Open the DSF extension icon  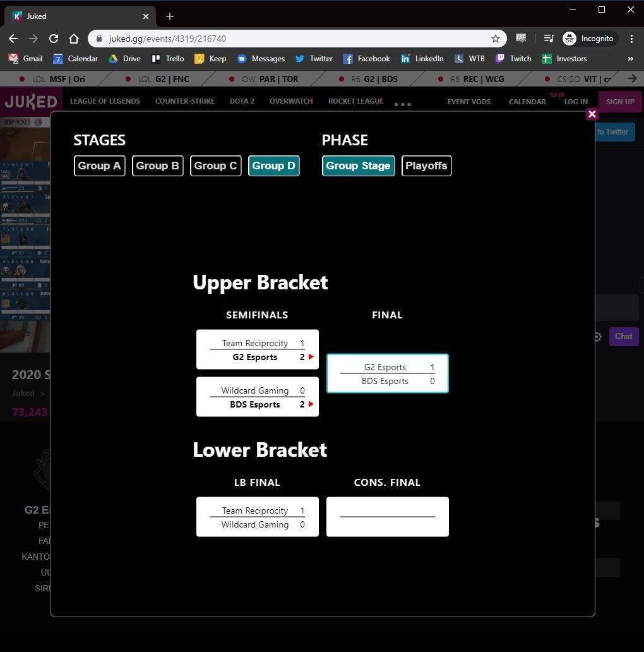click(x=521, y=39)
